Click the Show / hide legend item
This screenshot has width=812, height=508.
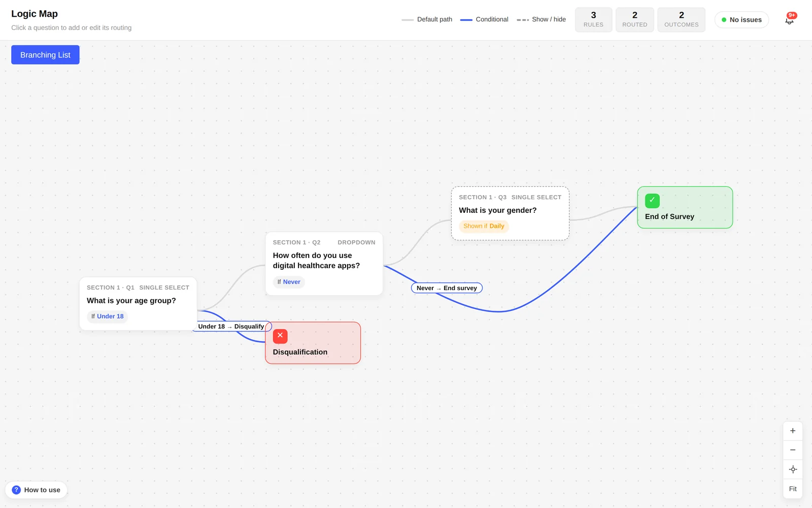(x=541, y=19)
